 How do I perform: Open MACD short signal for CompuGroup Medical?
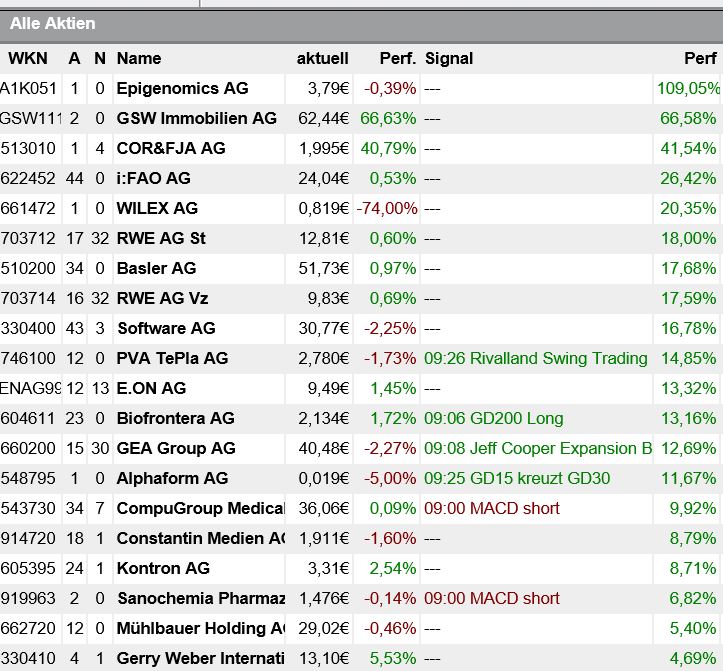coord(492,508)
